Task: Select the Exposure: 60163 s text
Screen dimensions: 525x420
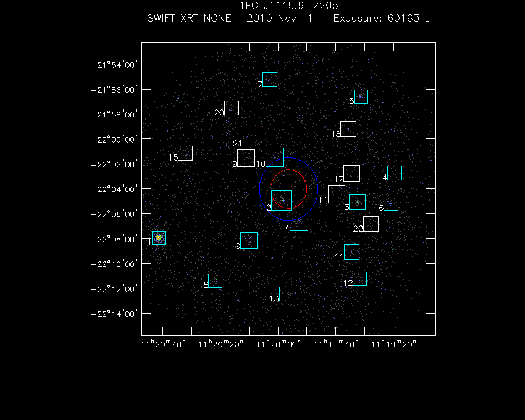Action: [x=382, y=18]
